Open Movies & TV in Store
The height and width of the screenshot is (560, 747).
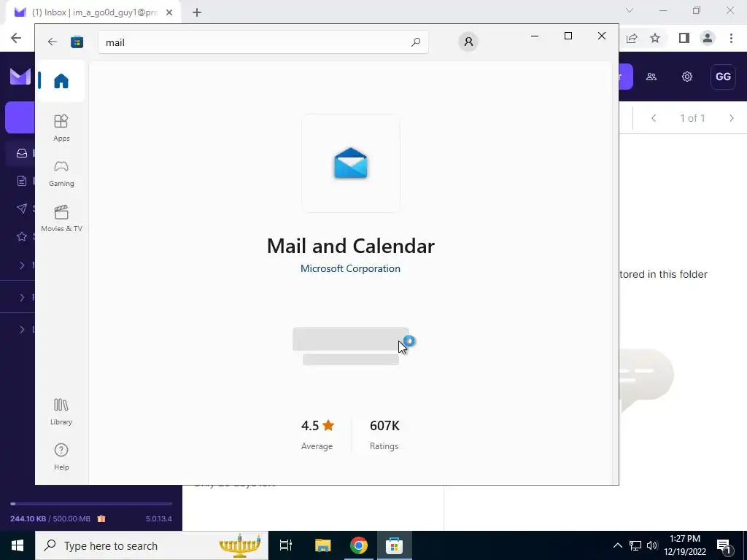click(x=61, y=219)
